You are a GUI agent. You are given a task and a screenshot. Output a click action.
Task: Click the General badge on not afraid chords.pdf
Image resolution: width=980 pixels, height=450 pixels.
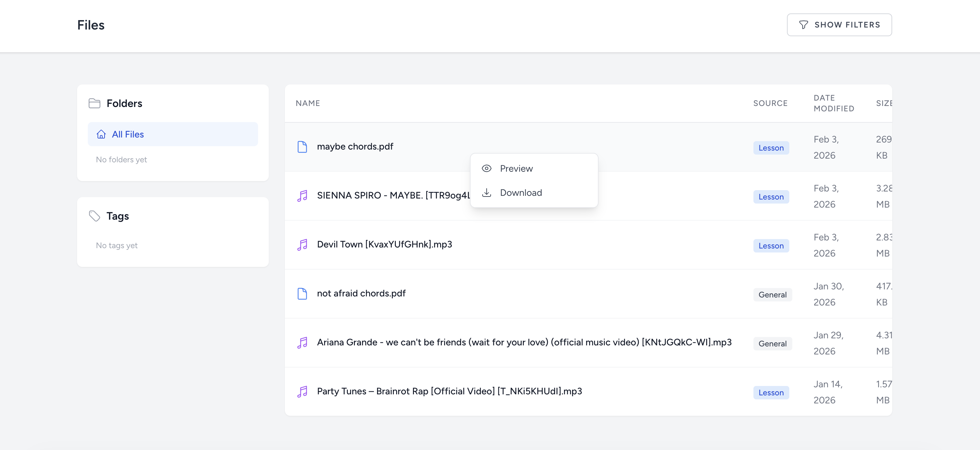(x=772, y=294)
